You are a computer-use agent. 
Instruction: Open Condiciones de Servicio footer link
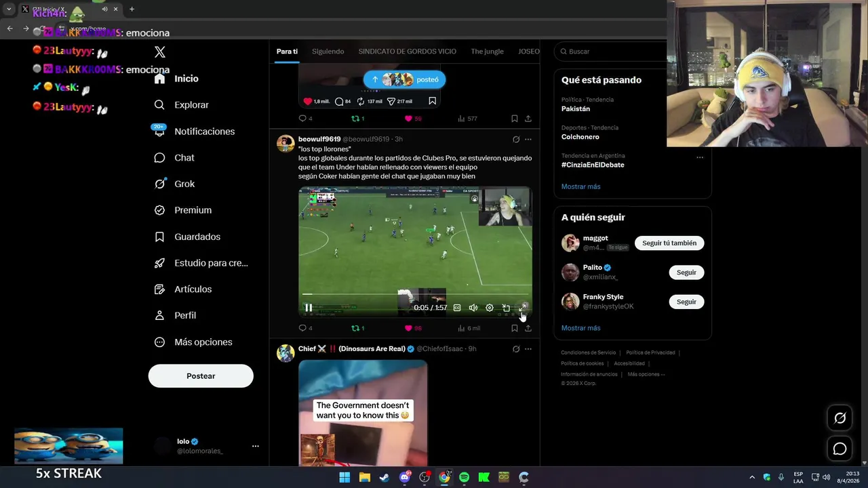click(588, 352)
